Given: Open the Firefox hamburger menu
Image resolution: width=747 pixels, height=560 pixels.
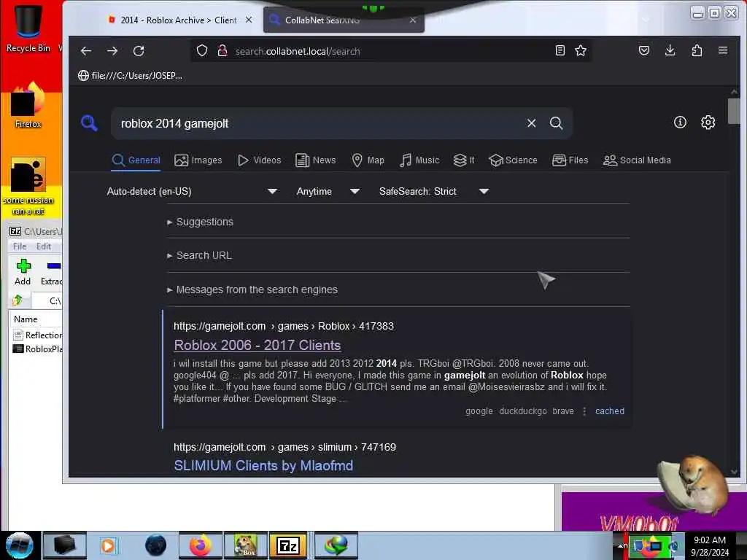Looking at the screenshot, I should (x=723, y=50).
